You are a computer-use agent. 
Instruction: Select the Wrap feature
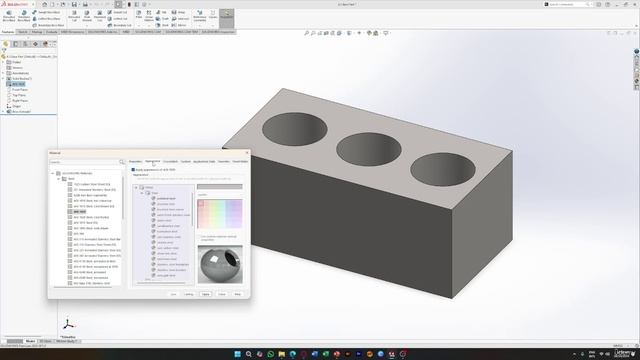click(x=178, y=12)
